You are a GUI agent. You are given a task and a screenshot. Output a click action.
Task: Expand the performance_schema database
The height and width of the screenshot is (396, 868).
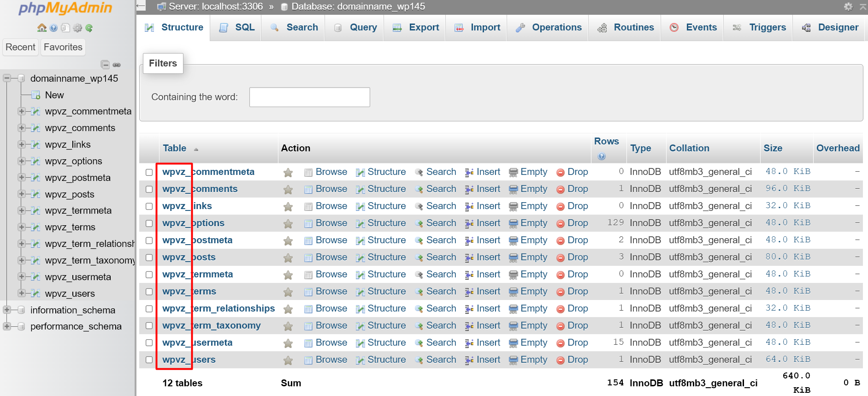tap(6, 326)
